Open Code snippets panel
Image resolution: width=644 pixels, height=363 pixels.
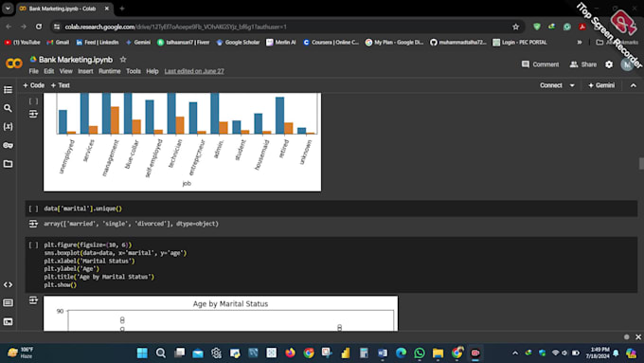coord(8,284)
